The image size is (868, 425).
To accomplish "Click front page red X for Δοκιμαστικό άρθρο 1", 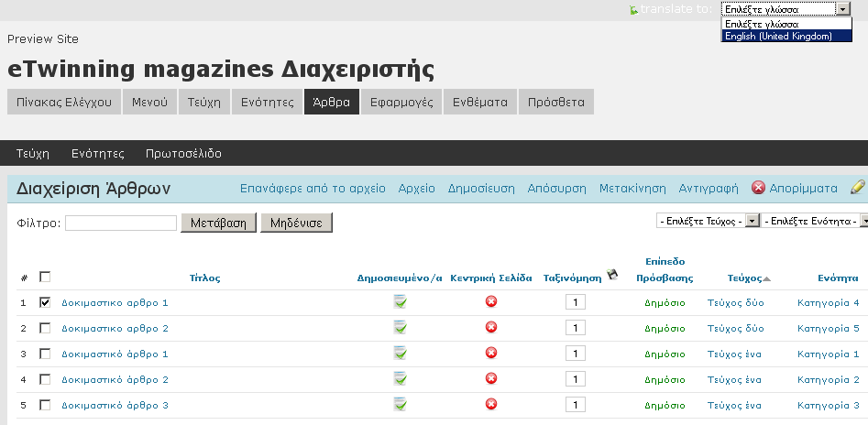I will (491, 353).
